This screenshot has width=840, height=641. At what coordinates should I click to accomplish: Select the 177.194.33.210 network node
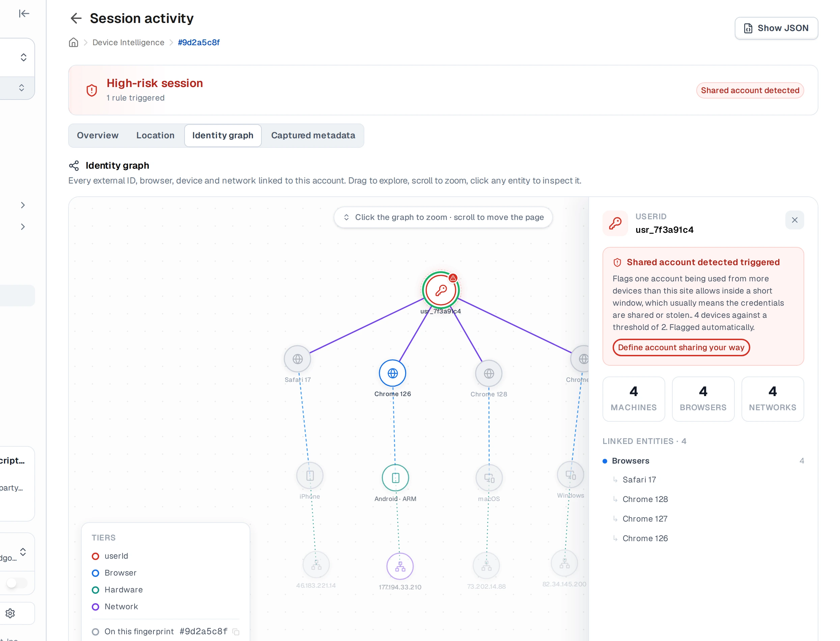pos(400,566)
